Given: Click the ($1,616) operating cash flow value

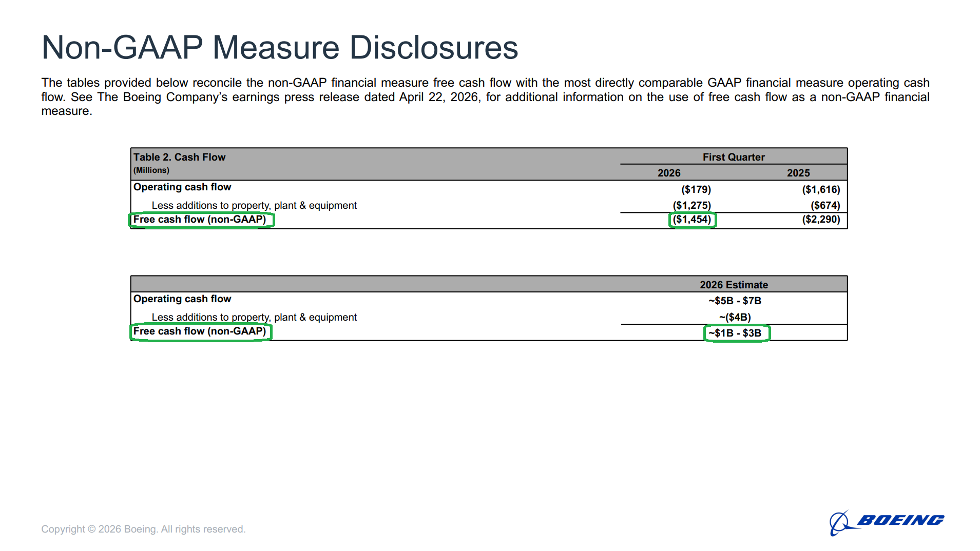Looking at the screenshot, I should (820, 189).
